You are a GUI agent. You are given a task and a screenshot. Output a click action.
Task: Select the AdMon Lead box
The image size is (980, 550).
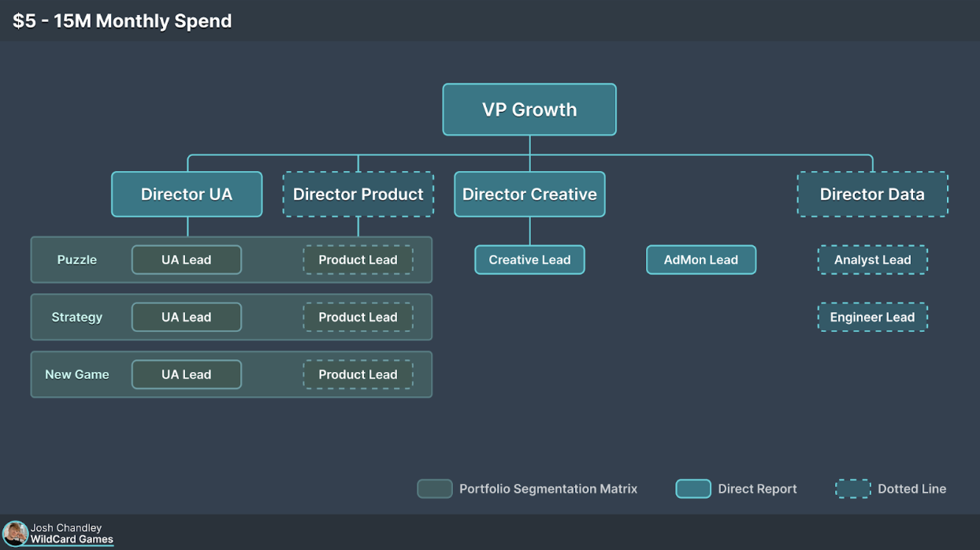(701, 260)
